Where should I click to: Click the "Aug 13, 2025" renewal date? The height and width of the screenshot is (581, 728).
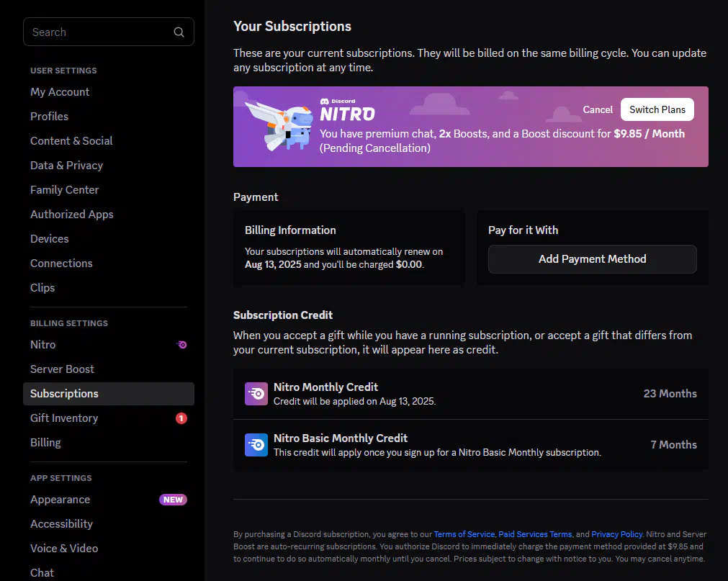pos(273,264)
